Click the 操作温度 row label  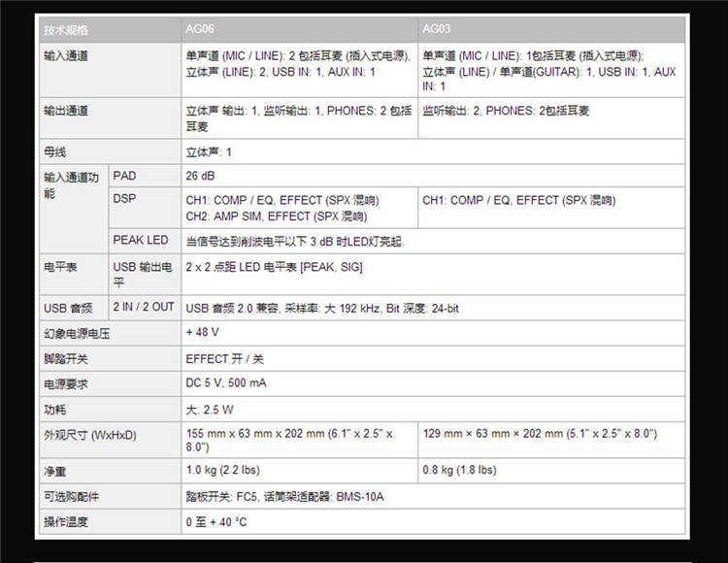66,522
